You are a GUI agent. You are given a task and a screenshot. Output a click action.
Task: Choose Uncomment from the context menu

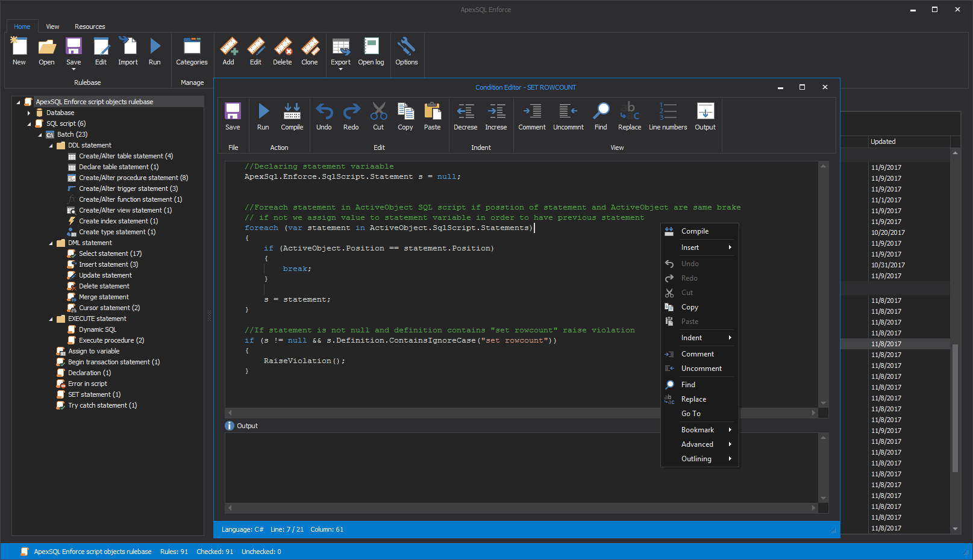point(700,369)
